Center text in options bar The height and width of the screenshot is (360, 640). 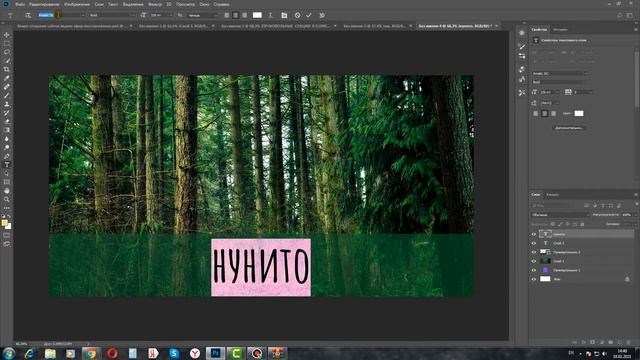tap(236, 15)
